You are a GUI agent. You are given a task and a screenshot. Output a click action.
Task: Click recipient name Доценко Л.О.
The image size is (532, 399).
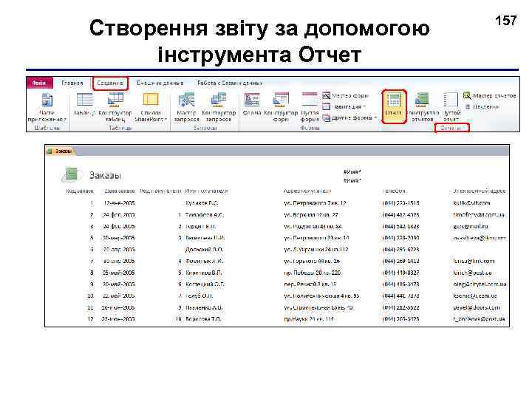(x=204, y=250)
